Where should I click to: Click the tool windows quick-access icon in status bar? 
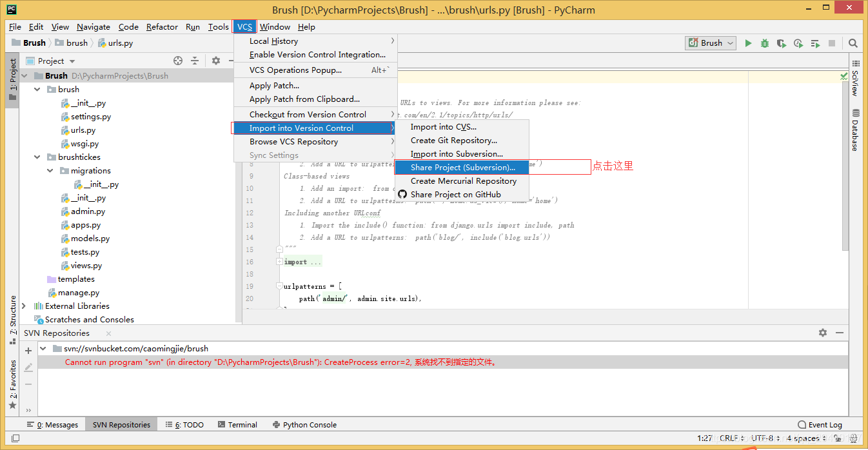15,438
